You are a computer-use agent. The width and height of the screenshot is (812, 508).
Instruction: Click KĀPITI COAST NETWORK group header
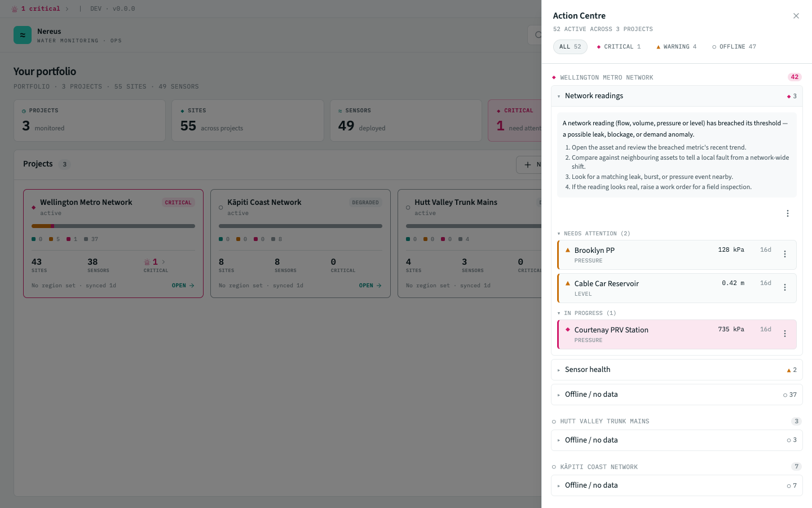(599, 467)
